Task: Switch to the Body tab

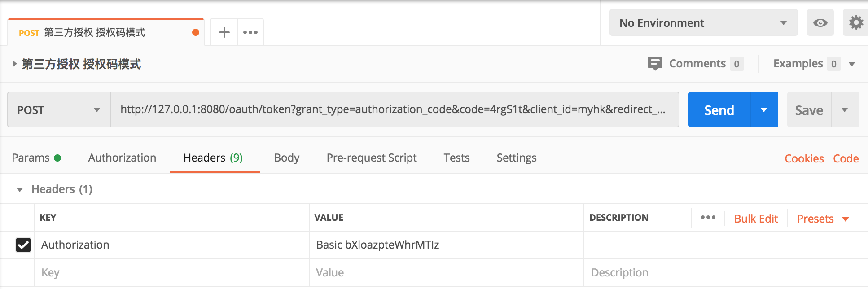Action: click(x=286, y=158)
